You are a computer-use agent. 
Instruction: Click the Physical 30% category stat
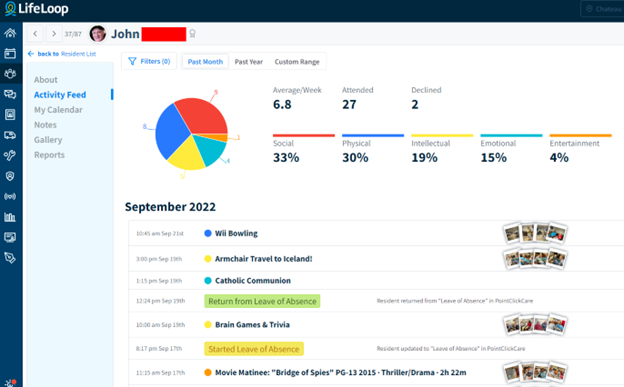coord(373,149)
